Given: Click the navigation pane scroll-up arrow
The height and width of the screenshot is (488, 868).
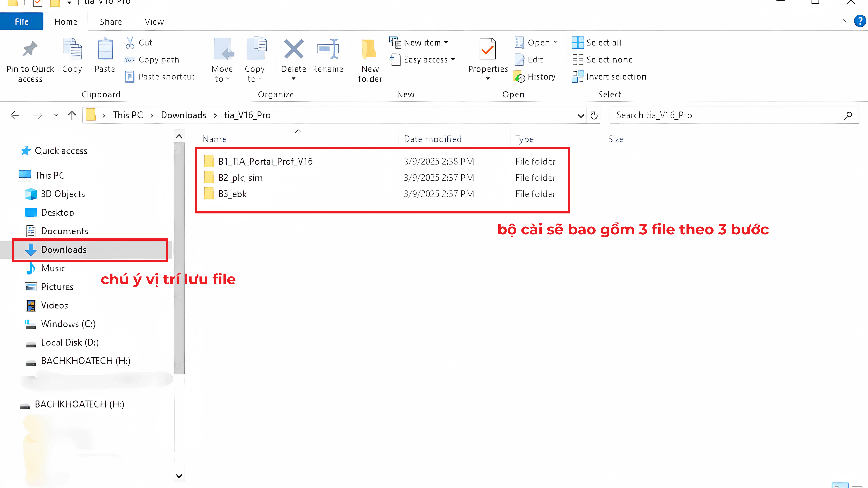Looking at the screenshot, I should click(179, 136).
